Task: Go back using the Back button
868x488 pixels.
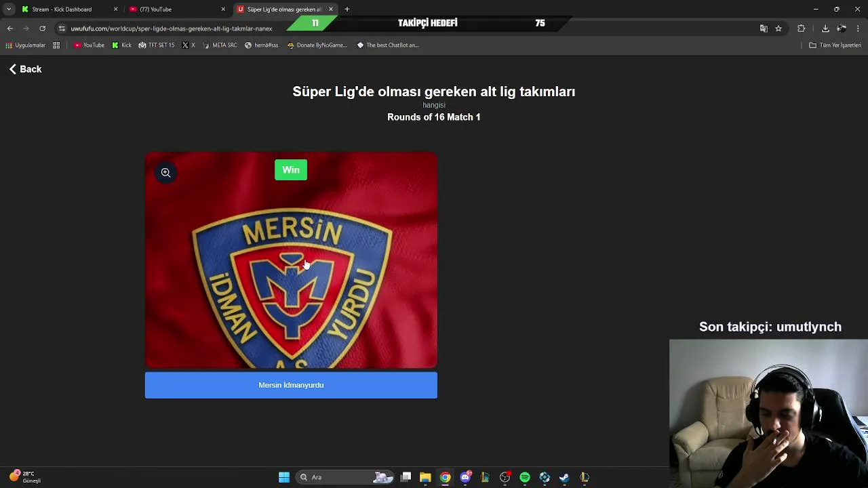Action: [26, 69]
